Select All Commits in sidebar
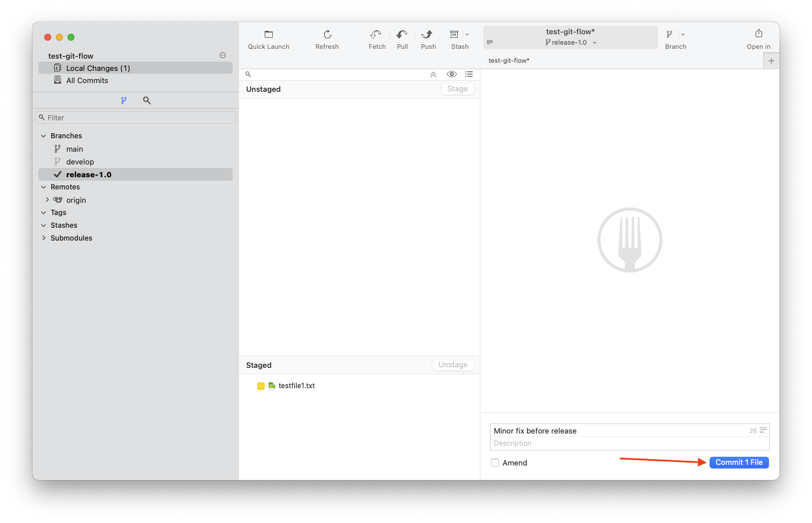Viewport: 812px width, 523px height. coord(87,81)
